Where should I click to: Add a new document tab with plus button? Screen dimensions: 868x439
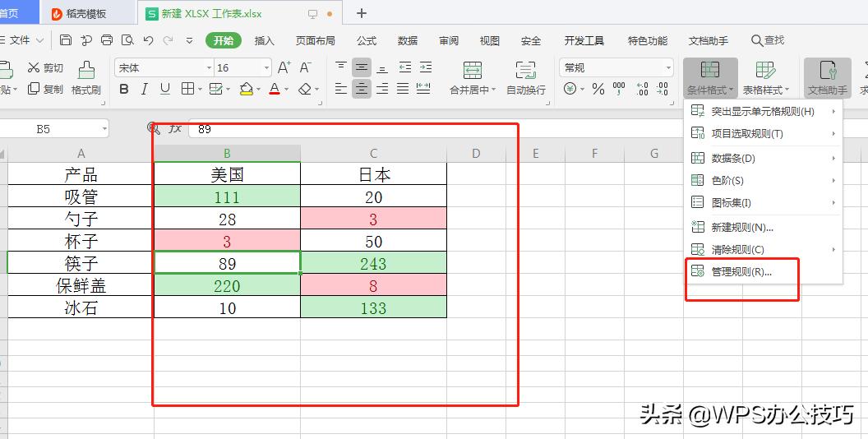click(x=362, y=13)
